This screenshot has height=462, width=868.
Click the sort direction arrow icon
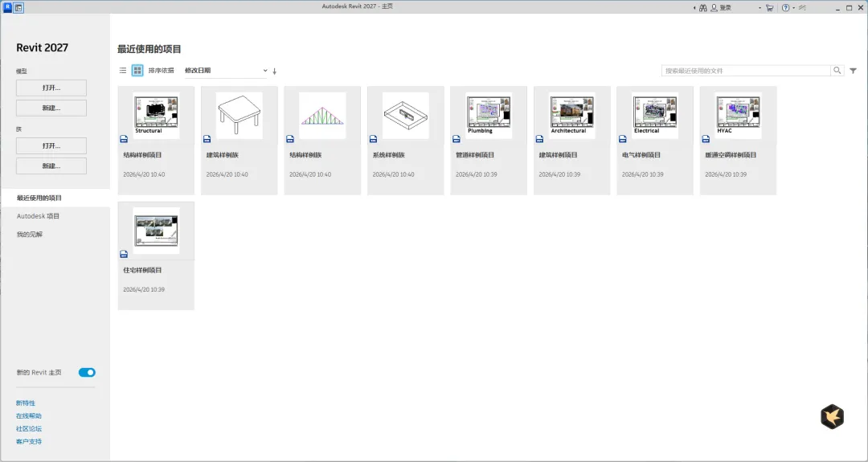(x=275, y=71)
